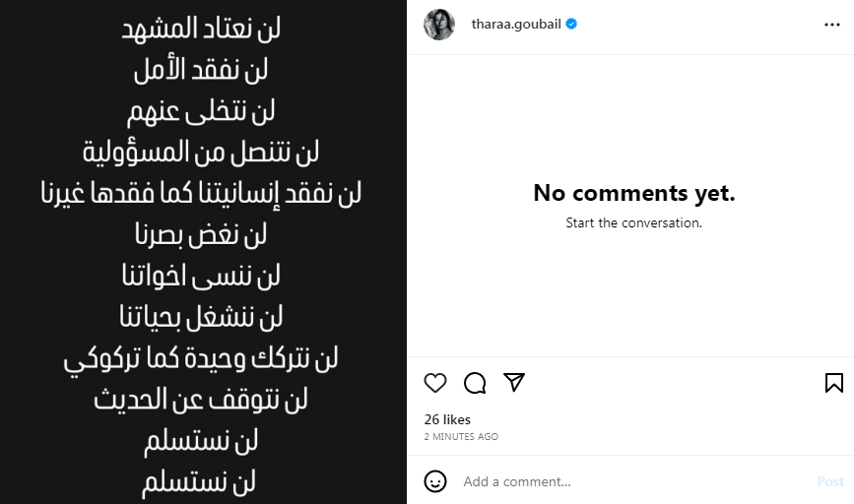Save the post with the bookmark icon
Screen dimensions: 854x504
[833, 383]
